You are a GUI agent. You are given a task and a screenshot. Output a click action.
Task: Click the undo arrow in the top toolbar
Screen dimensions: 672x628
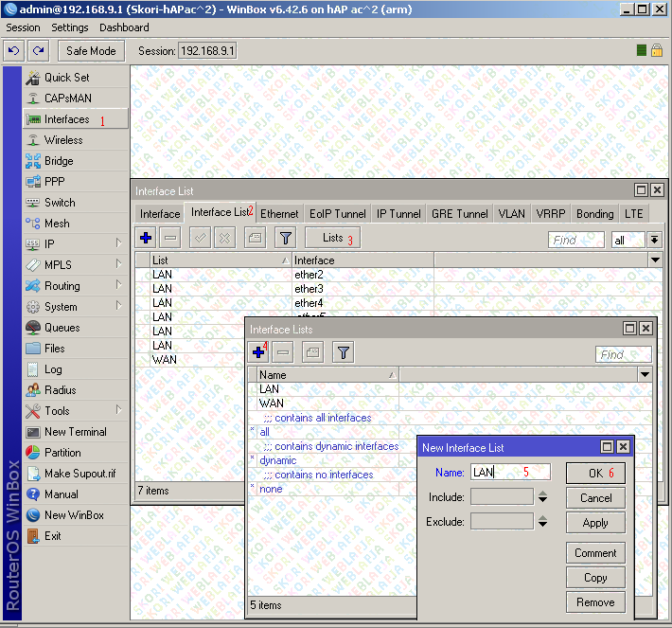point(14,50)
